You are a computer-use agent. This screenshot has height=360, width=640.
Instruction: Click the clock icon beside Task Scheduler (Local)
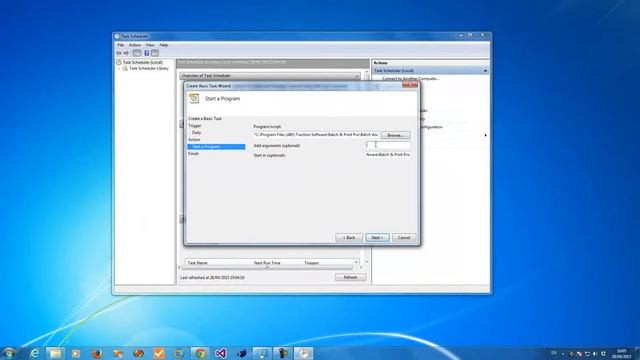pos(119,62)
